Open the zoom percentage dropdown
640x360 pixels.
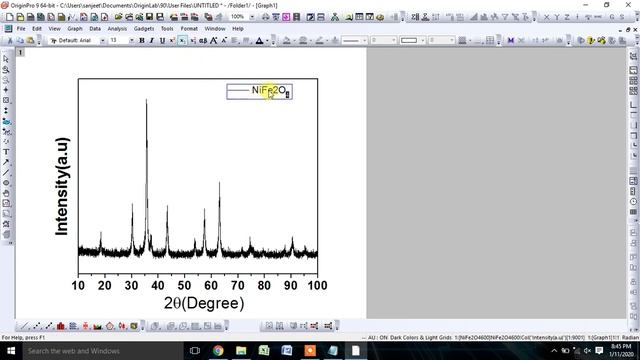[x=252, y=17]
